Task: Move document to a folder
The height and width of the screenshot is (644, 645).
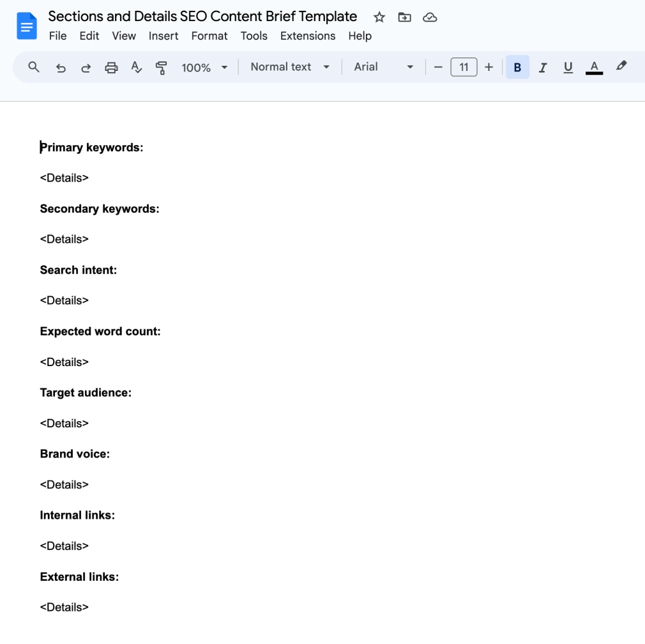Action: [x=404, y=17]
